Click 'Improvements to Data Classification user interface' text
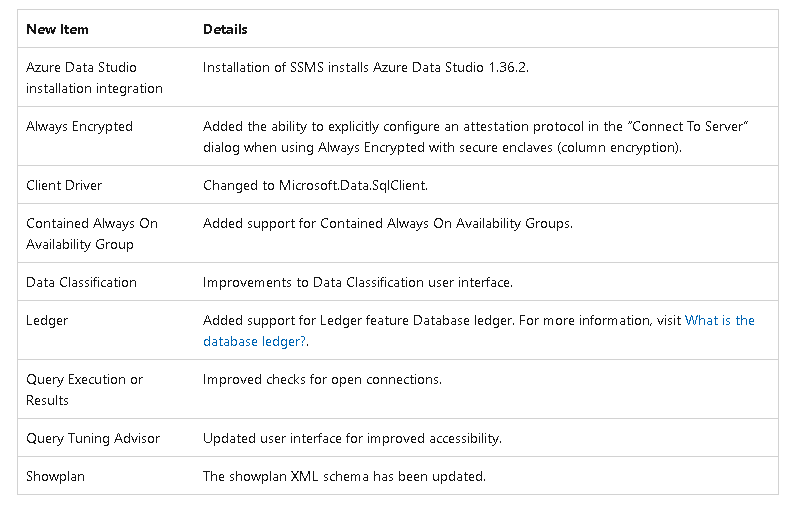 click(x=358, y=282)
